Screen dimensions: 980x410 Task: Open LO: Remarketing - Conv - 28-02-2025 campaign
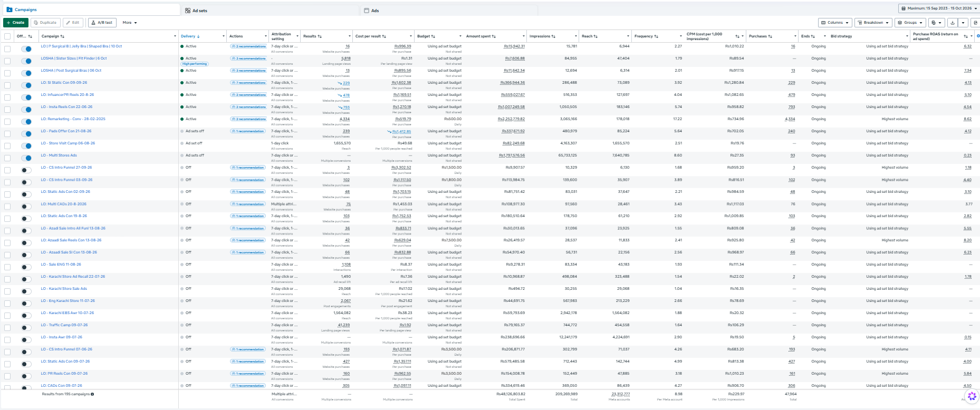tap(73, 119)
